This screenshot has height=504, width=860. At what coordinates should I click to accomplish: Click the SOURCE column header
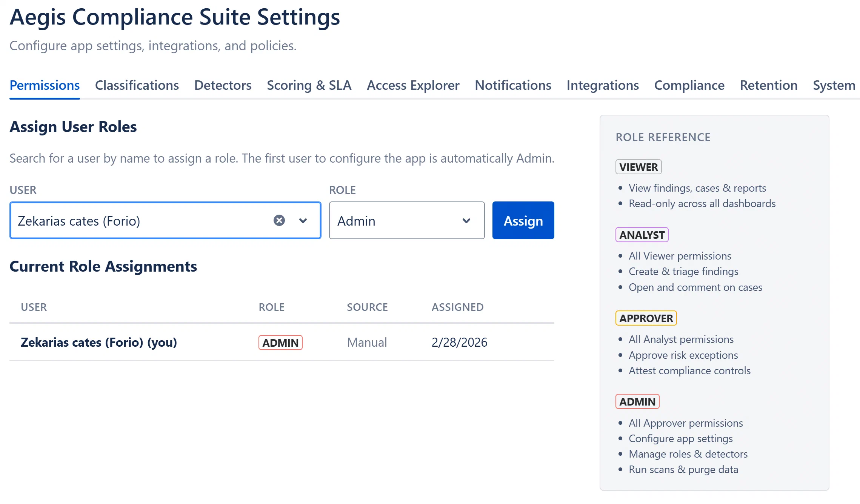367,307
